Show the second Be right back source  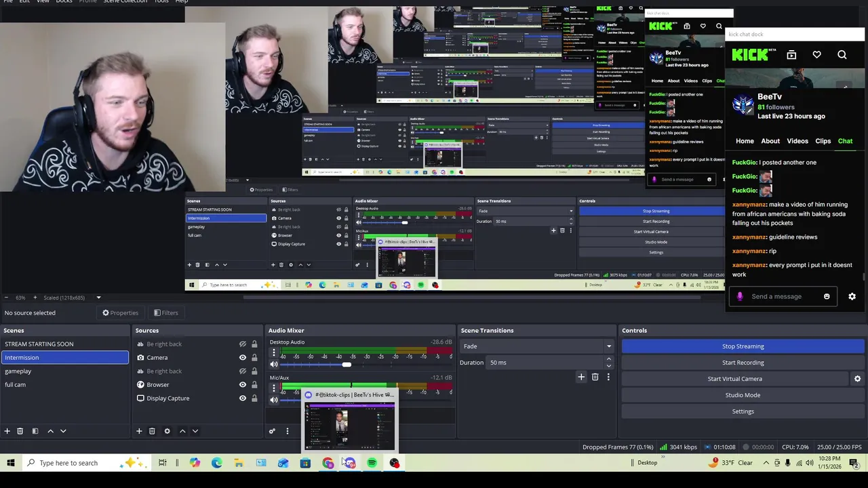point(242,371)
